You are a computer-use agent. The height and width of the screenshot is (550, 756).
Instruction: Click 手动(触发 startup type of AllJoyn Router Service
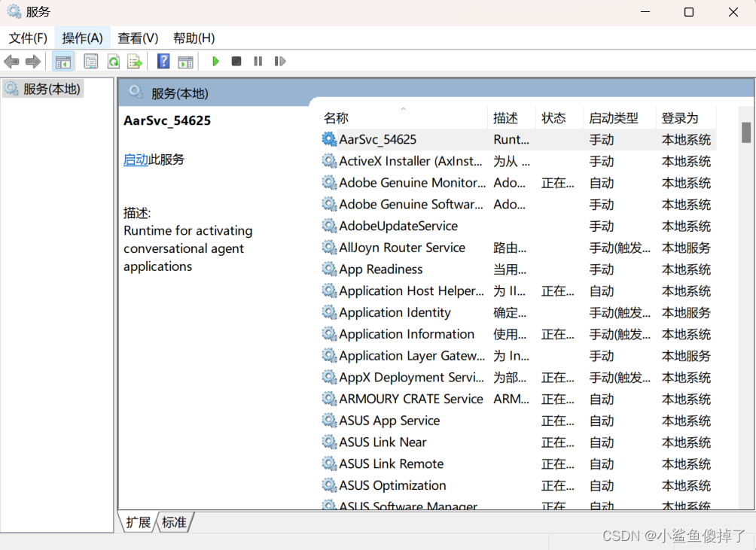coord(620,248)
